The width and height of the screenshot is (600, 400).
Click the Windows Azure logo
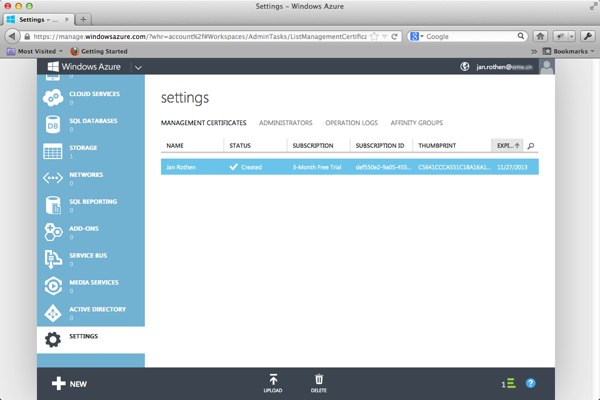(84, 67)
